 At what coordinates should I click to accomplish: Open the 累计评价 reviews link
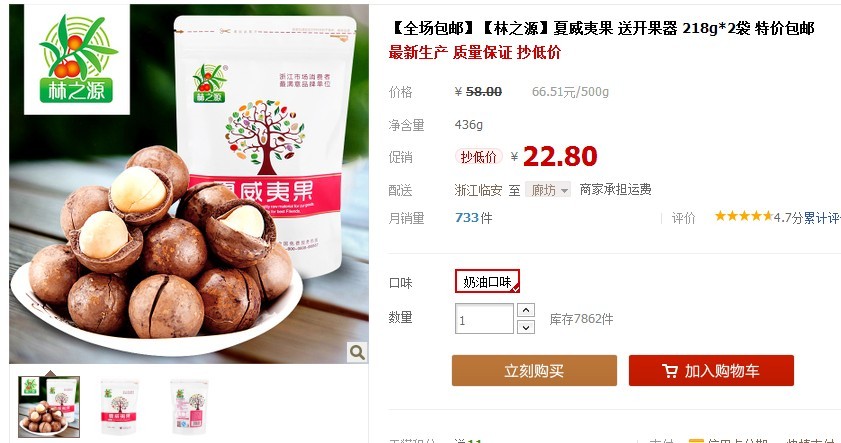822,218
